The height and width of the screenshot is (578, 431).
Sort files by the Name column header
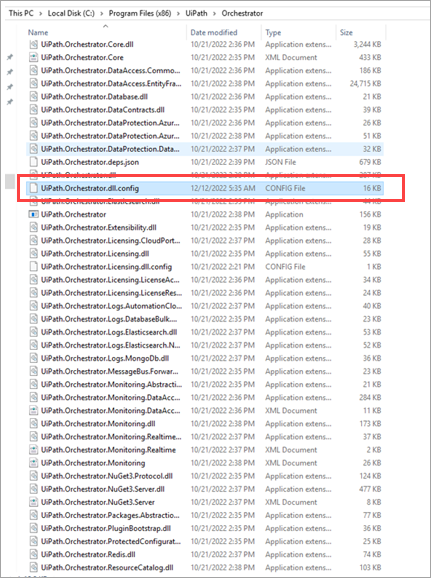pos(38,32)
